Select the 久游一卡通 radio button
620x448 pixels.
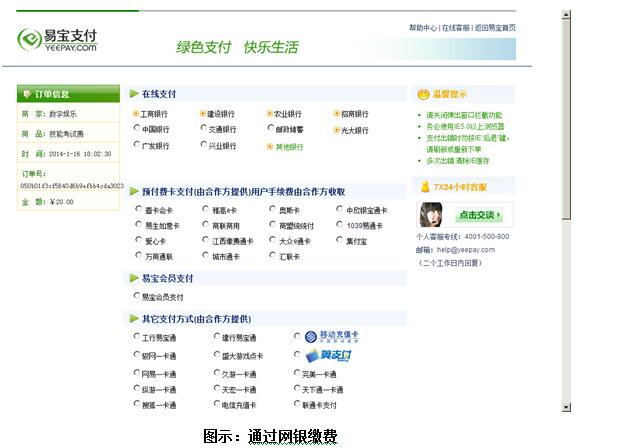(x=217, y=372)
